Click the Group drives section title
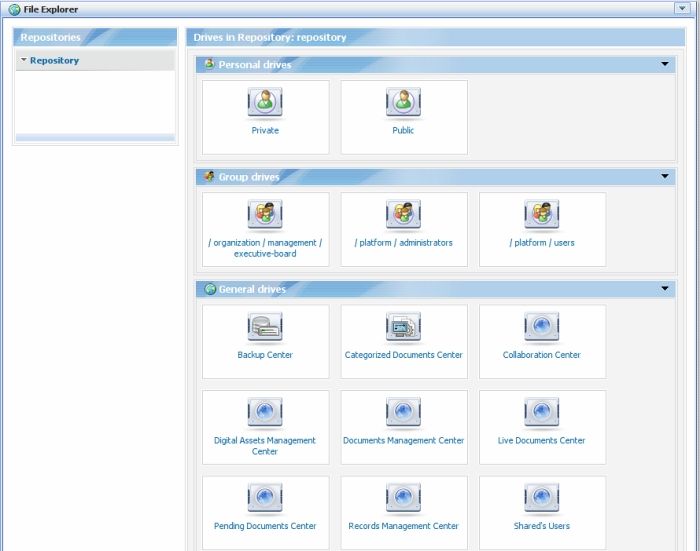The width and height of the screenshot is (700, 551). (249, 177)
